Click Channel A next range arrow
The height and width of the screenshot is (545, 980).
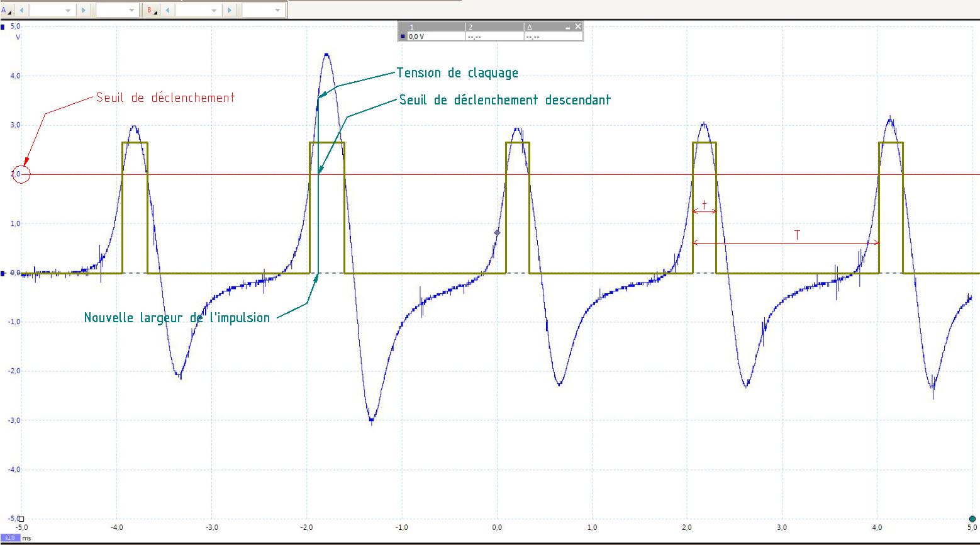[x=84, y=10]
